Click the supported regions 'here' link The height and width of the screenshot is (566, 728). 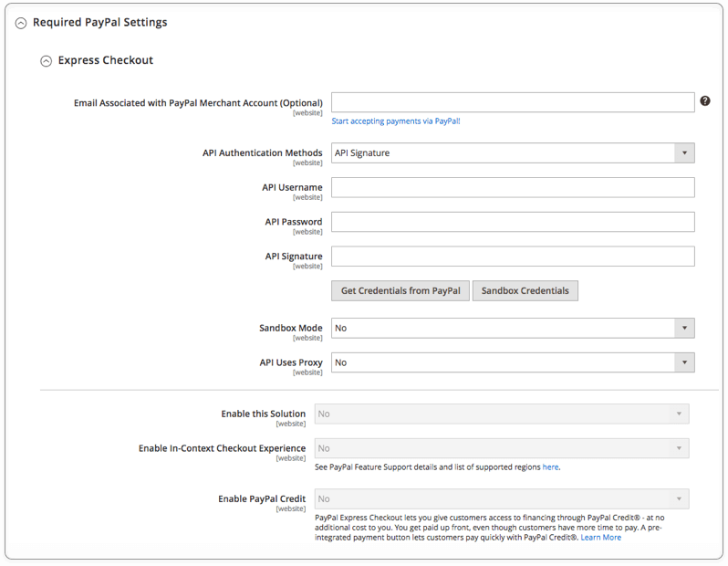[x=551, y=467]
